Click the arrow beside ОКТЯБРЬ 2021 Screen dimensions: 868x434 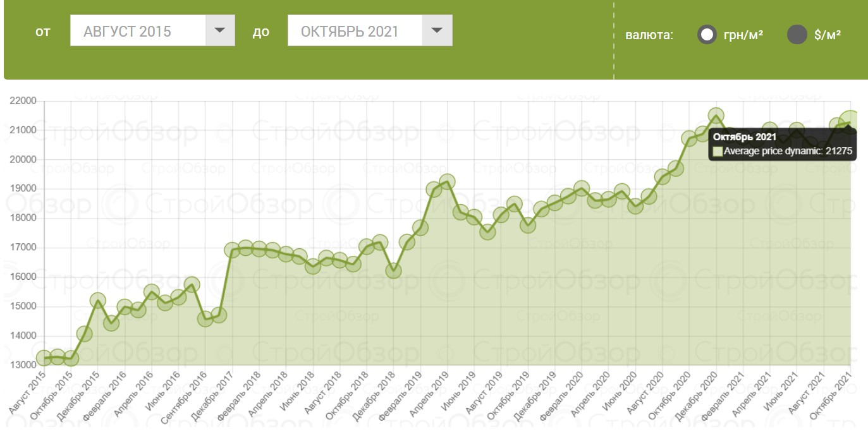(x=437, y=31)
